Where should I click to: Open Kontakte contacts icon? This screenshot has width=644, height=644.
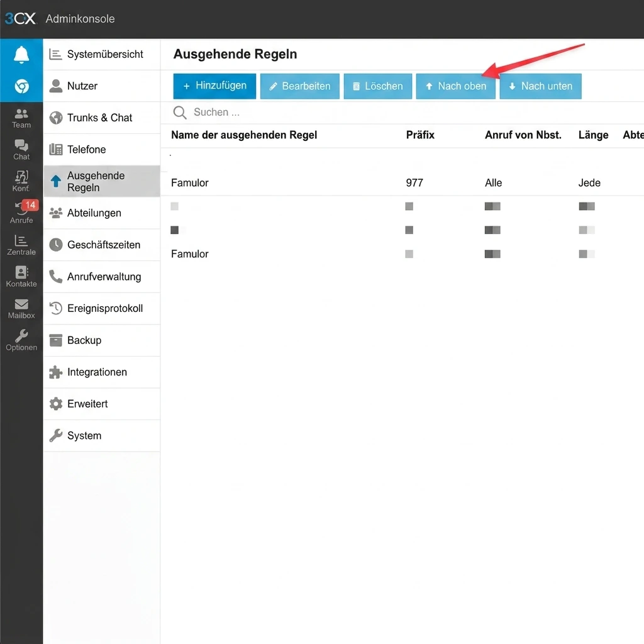(x=21, y=277)
